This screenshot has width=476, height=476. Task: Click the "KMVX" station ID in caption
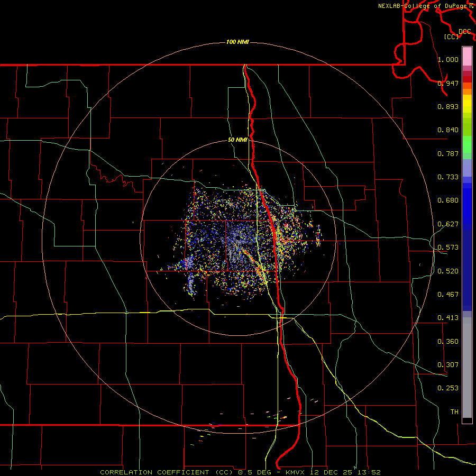coord(296,472)
